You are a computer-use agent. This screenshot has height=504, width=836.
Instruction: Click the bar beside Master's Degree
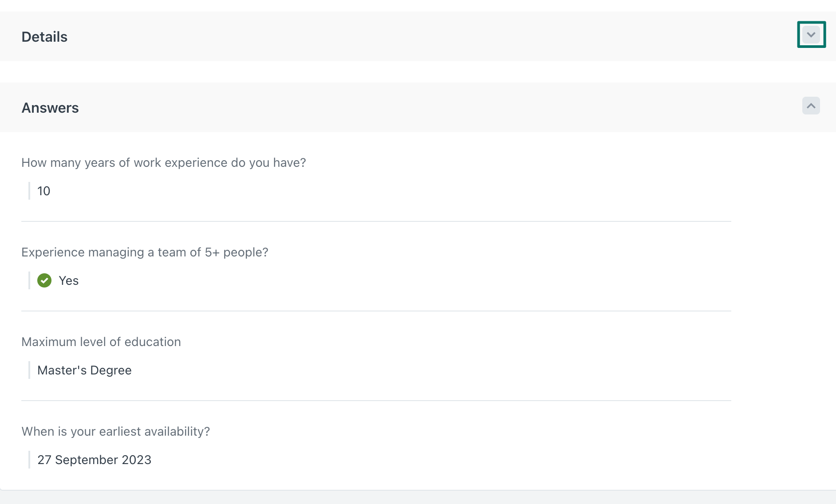coord(29,370)
